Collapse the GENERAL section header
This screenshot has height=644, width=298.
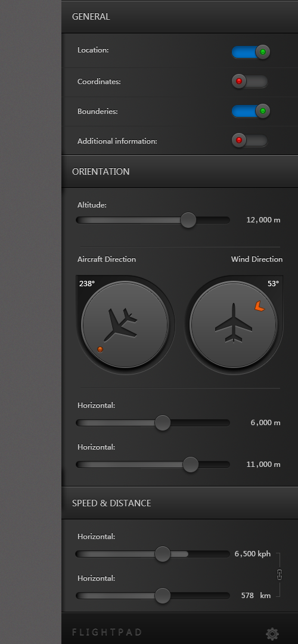pos(180,17)
